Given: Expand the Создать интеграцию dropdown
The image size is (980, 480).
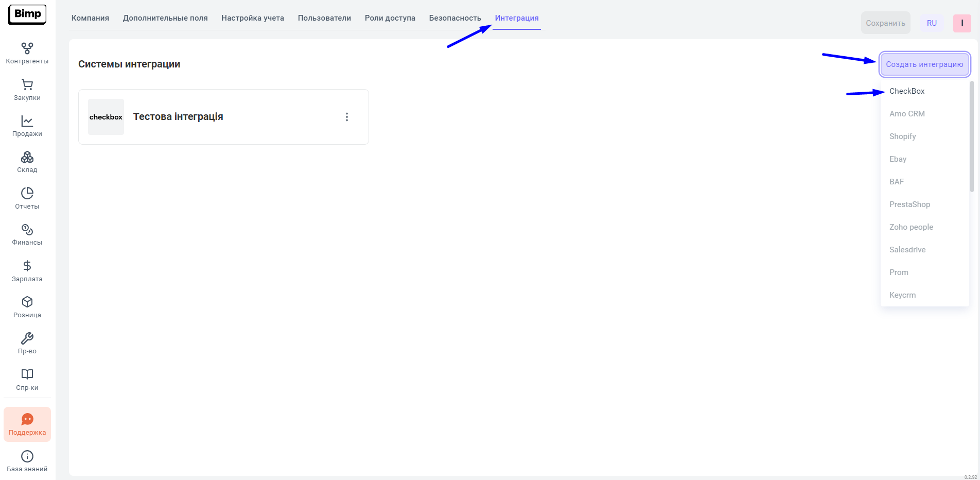Looking at the screenshot, I should pos(924,64).
